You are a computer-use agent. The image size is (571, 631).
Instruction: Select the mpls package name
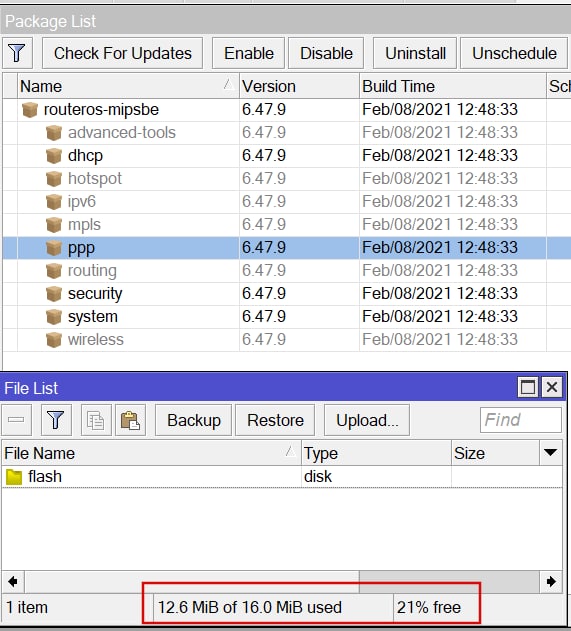(x=84, y=225)
